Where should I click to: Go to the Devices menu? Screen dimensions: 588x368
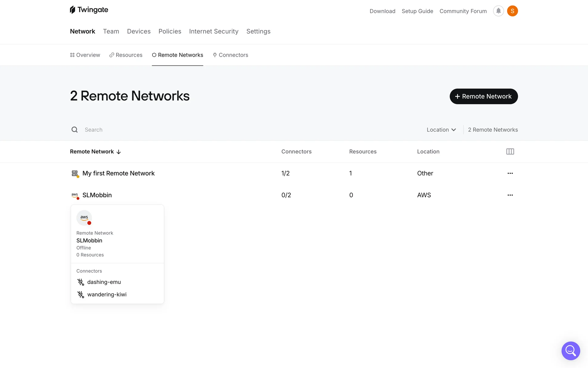point(139,31)
